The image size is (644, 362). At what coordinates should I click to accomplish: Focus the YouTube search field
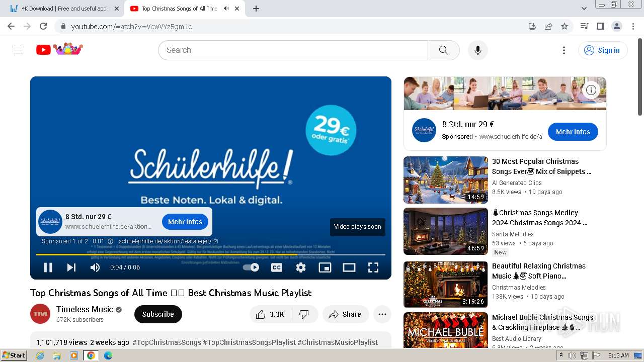point(293,50)
